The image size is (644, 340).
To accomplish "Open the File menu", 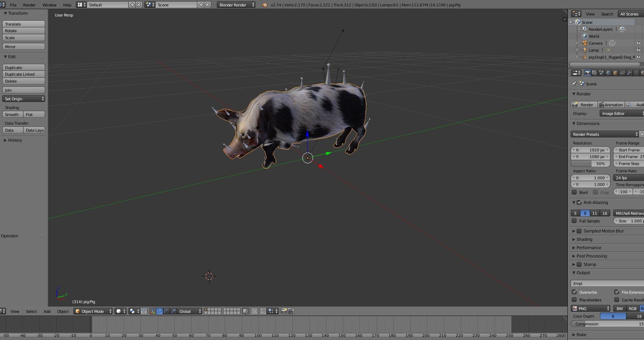I will pos(13,5).
